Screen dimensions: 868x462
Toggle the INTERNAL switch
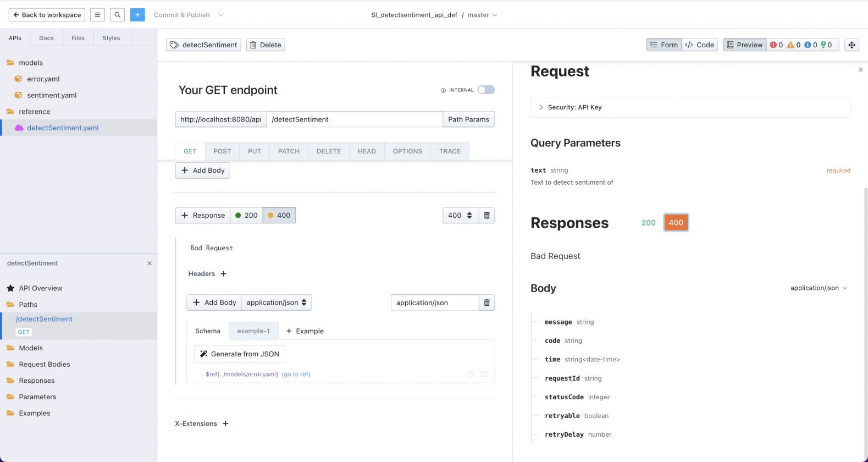(x=486, y=90)
